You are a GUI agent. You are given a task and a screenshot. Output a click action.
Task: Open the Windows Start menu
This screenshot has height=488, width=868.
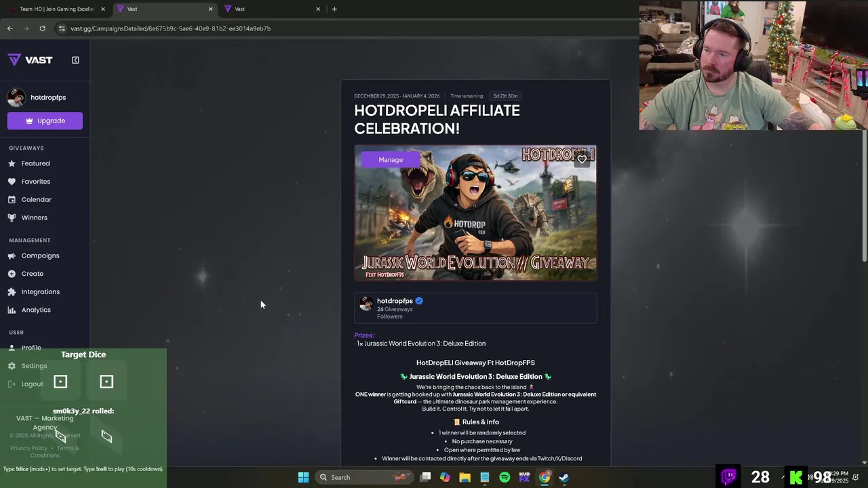click(303, 477)
